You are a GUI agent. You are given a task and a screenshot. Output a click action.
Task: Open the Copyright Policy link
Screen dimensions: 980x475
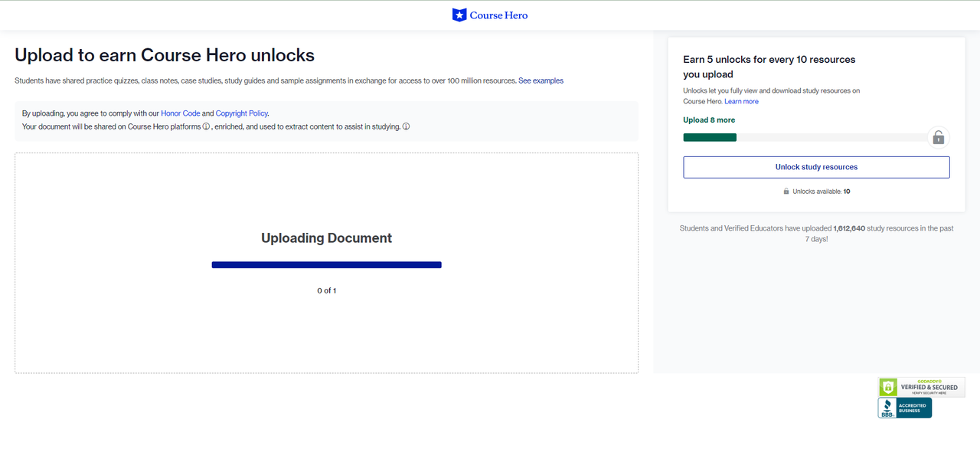tap(241, 113)
